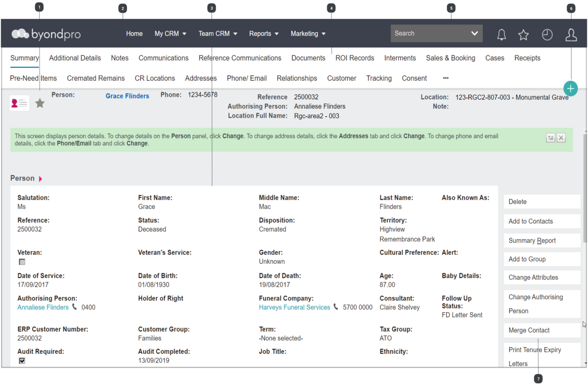Click the Merge Contact button
The image size is (588, 387).
[x=542, y=330]
